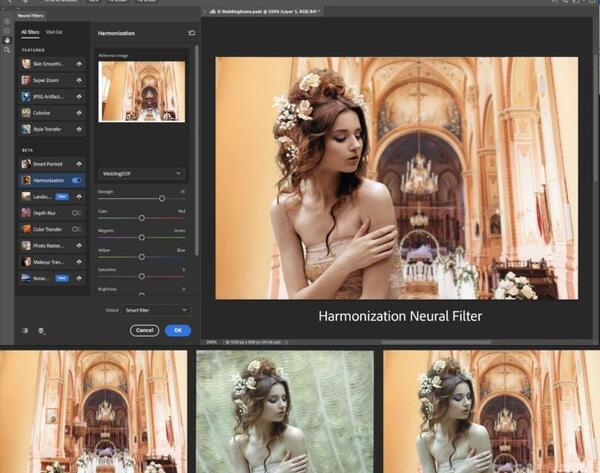This screenshot has height=473, width=600.
Task: Click the New badge on Landscape Mixer
Action: tap(62, 196)
